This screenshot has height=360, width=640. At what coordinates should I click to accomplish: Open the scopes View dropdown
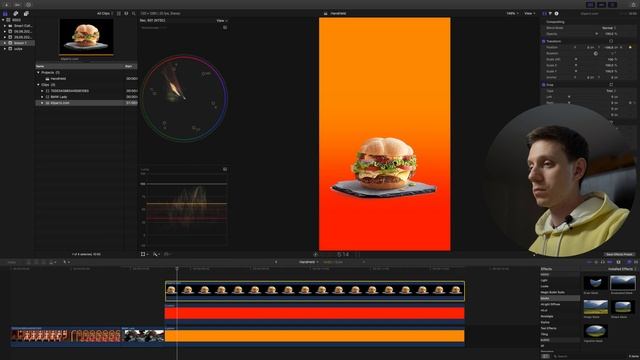pos(222,20)
